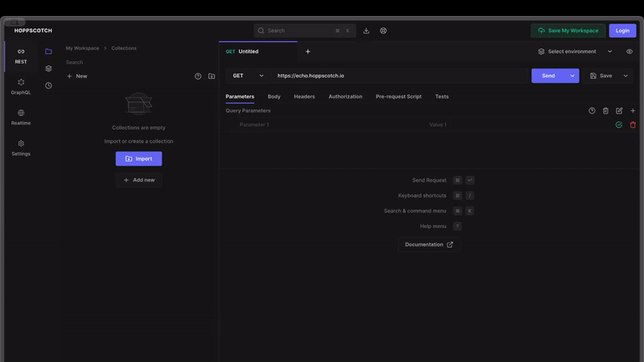The width and height of the screenshot is (644, 362).
Task: Switch to the Authorization tab
Action: tap(345, 97)
